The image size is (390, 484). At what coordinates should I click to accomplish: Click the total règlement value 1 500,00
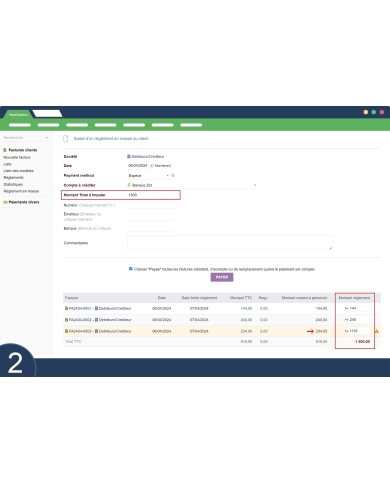point(362,342)
